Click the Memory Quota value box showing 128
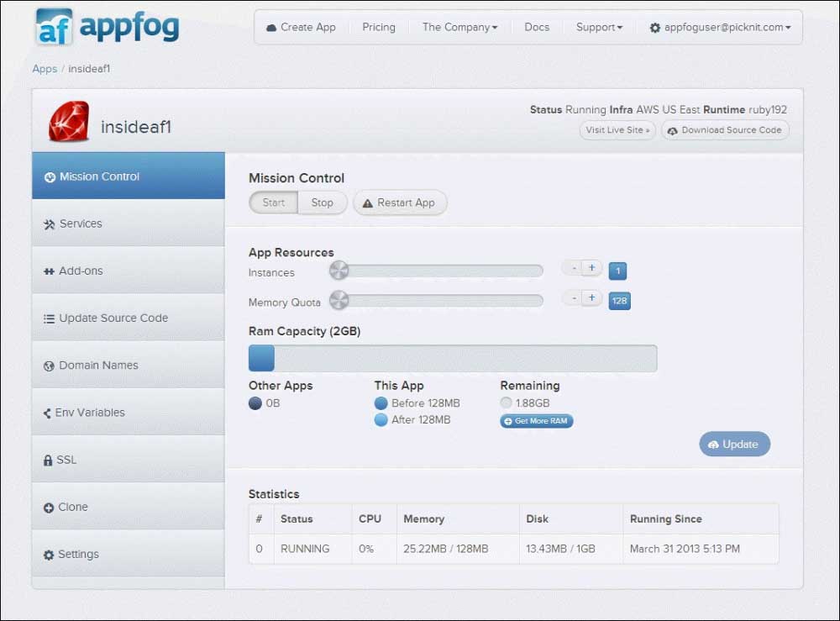The height and width of the screenshot is (621, 840). [x=619, y=301]
